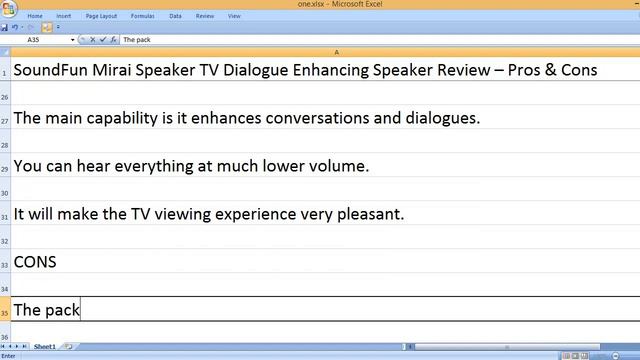Open Customize Quick Access Toolbar dropdown
Image resolution: width=640 pixels, height=360 pixels.
(58, 27)
